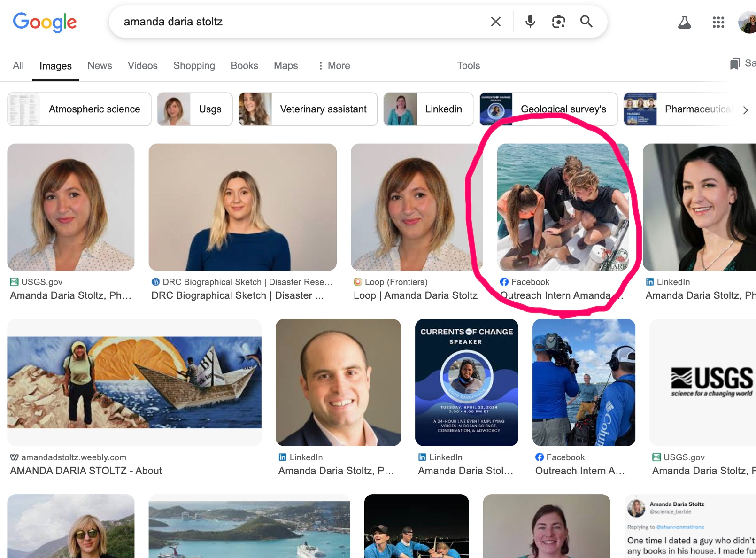Click inside the search text field
Viewport: 756px width, 558px height.
(x=301, y=22)
